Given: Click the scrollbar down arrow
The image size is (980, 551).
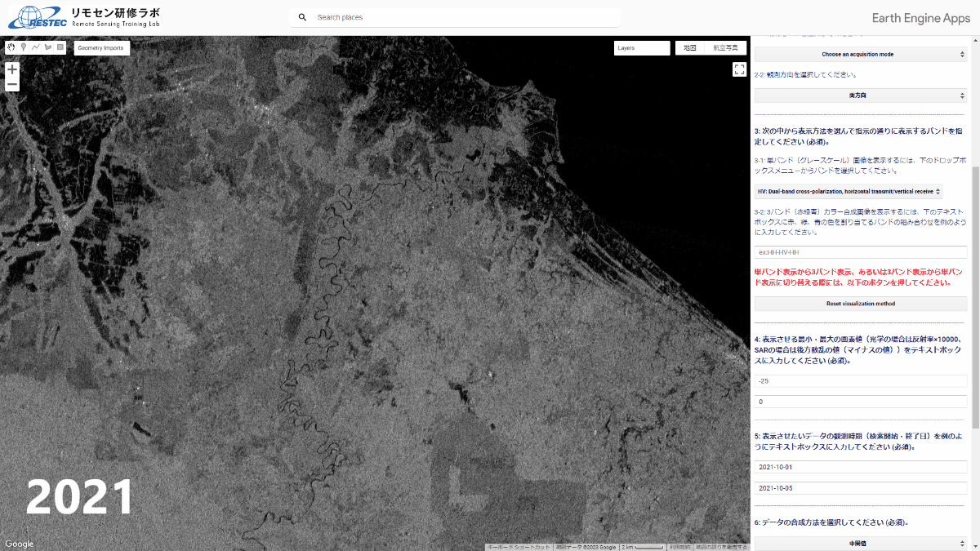Looking at the screenshot, I should [x=975, y=546].
